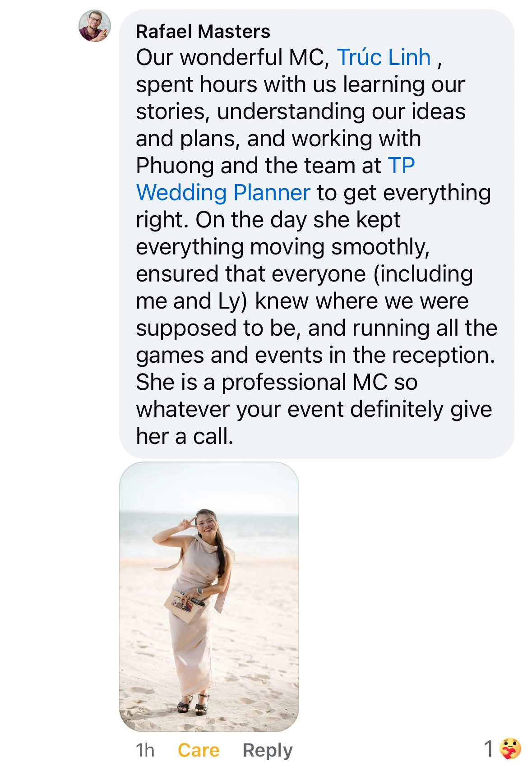
Task: Click the care emoji reaction icon
Action: 510,749
